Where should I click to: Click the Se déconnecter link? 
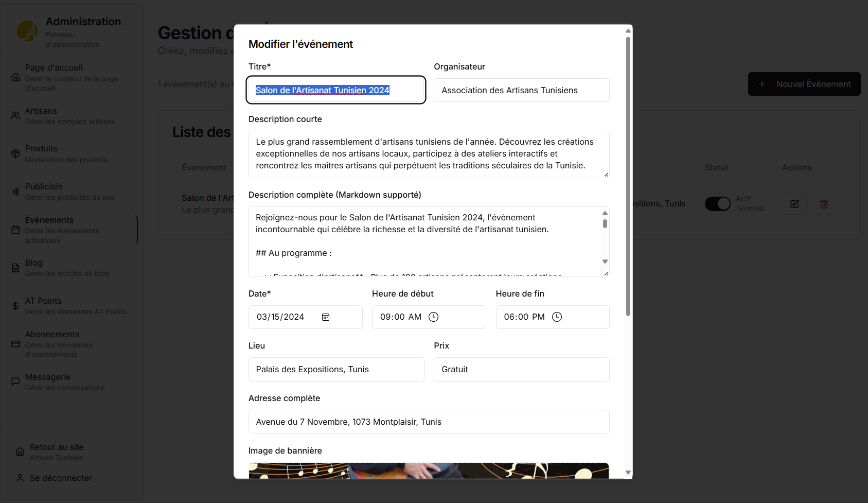(60, 478)
